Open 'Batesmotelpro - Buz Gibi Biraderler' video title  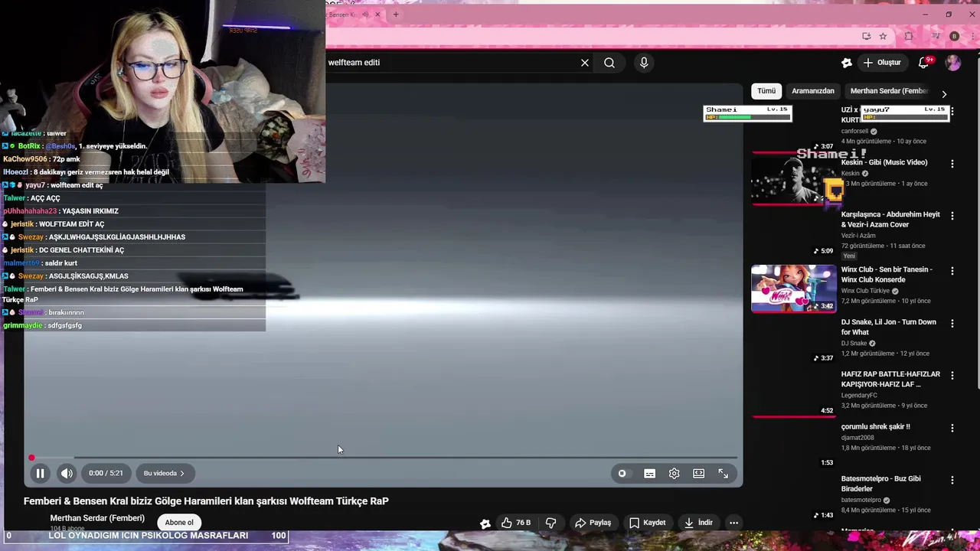880,484
